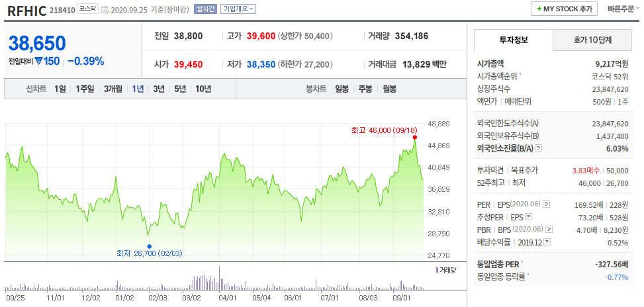Click the stock code 218410
This screenshot has height=307, width=644.
pyautogui.click(x=62, y=10)
